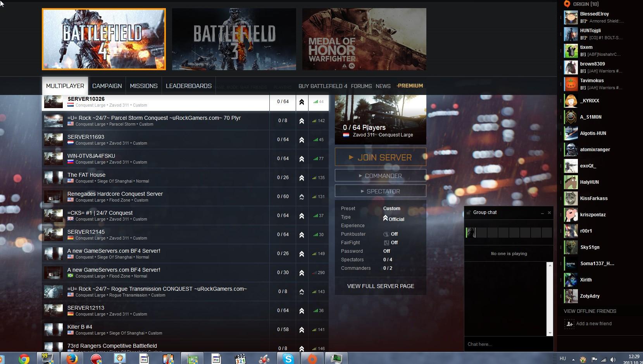
Task: Switch to the Multiplayer tab
Action: tap(65, 86)
